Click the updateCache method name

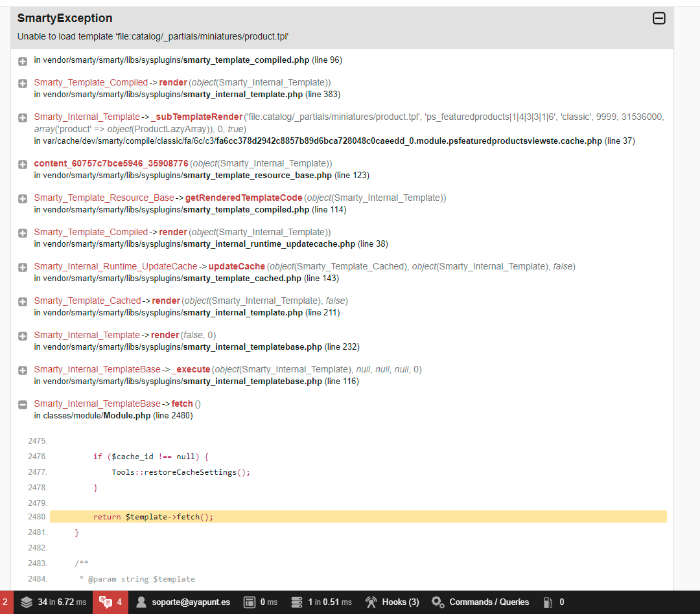(x=237, y=266)
